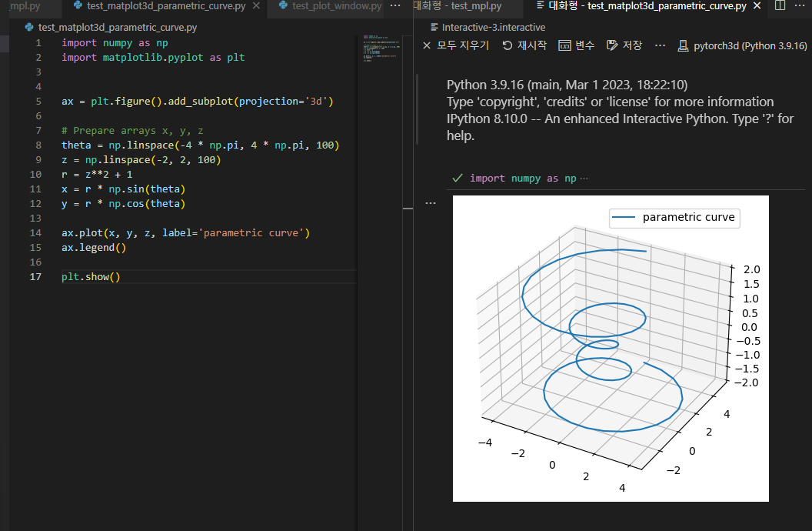Screen dimensions: 812x531
Task: Select 대화형 - test_matplot3d_parametric_curve.py interactive tab
Action: (x=647, y=6)
